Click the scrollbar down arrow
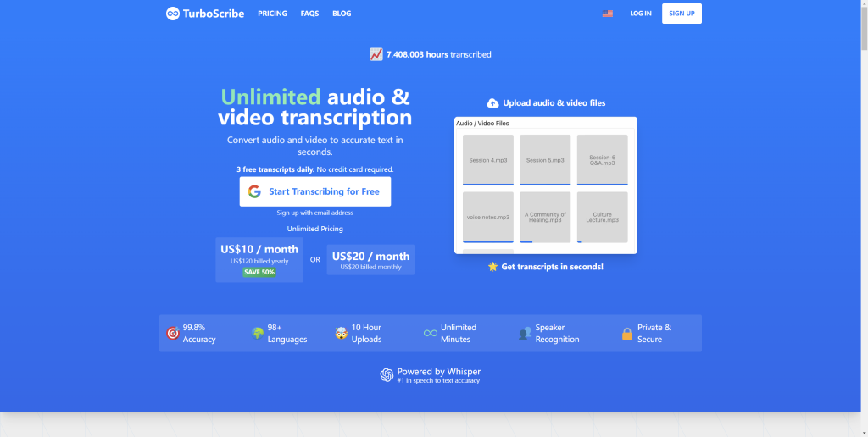 (864, 433)
